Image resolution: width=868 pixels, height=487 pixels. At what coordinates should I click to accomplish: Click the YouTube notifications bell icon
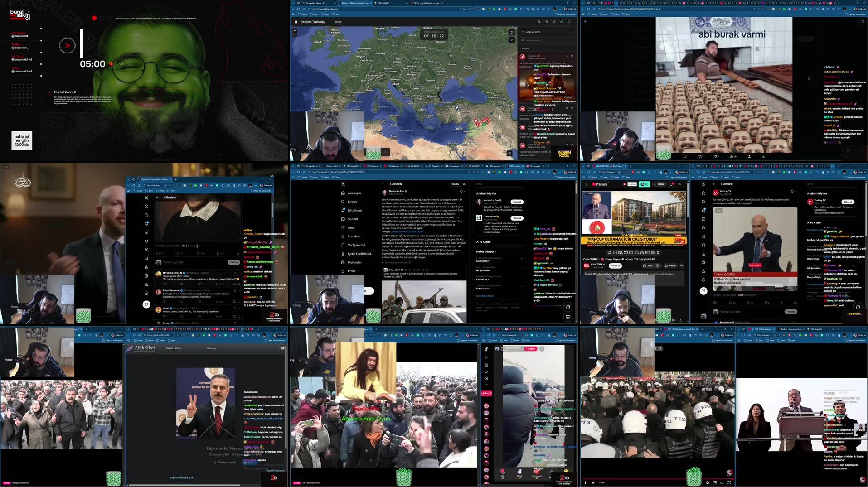click(672, 184)
